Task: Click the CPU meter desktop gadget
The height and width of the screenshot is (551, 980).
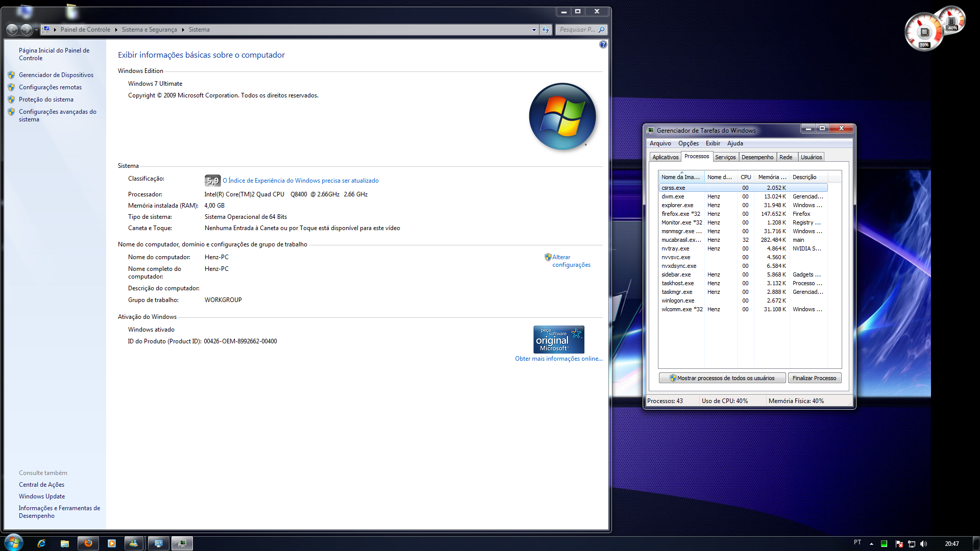Action: point(924,33)
